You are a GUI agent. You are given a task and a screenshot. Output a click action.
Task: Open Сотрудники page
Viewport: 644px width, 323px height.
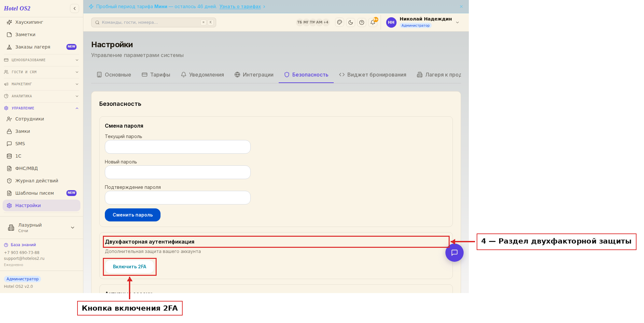(41, 119)
